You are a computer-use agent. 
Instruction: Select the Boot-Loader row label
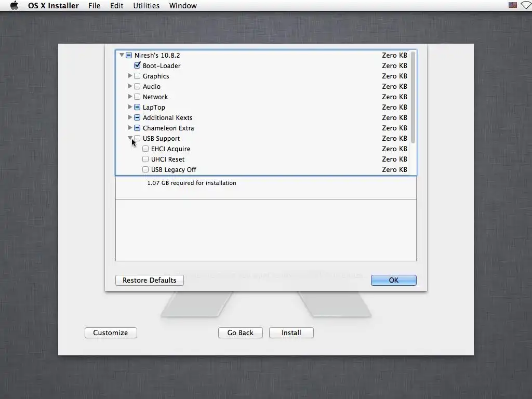[162, 66]
